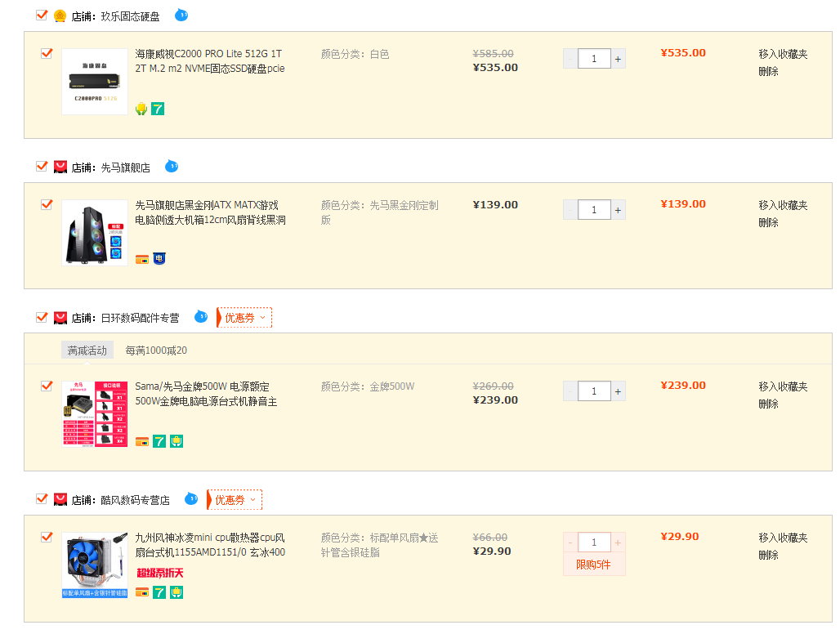Open shop link 酷风数码专营店
The width and height of the screenshot is (840, 634).
(x=135, y=500)
